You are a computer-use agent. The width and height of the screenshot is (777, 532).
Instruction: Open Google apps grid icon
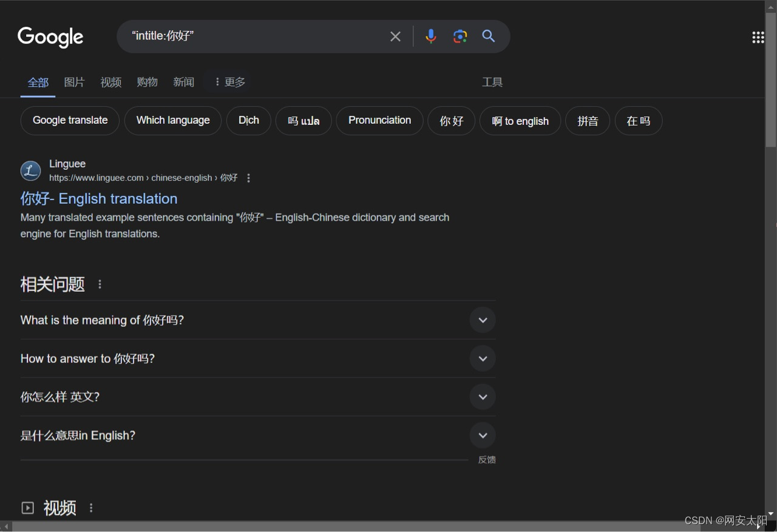click(758, 38)
